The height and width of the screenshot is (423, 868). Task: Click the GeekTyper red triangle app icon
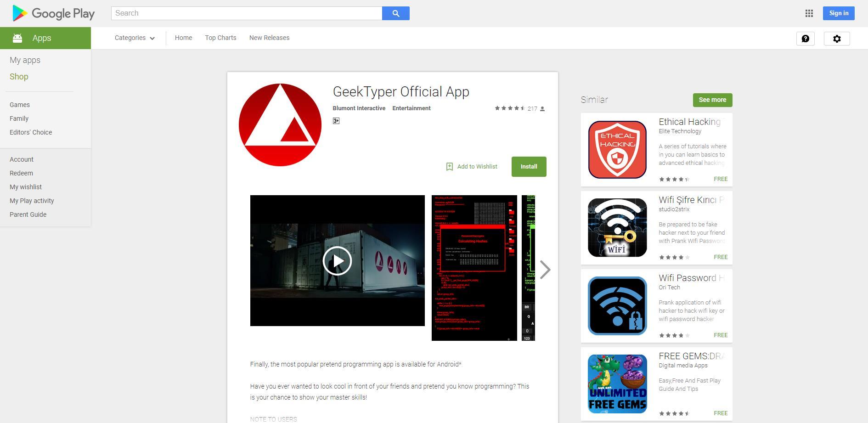280,125
